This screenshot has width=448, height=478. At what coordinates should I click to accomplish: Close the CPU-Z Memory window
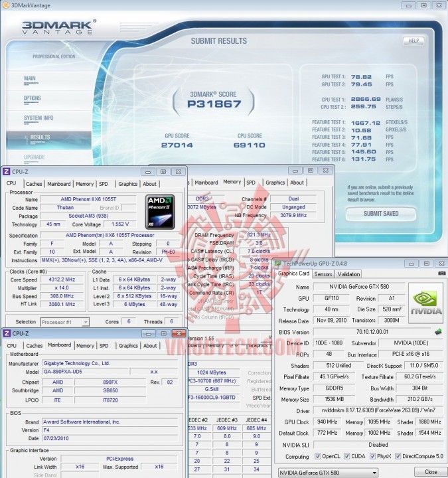[325, 171]
